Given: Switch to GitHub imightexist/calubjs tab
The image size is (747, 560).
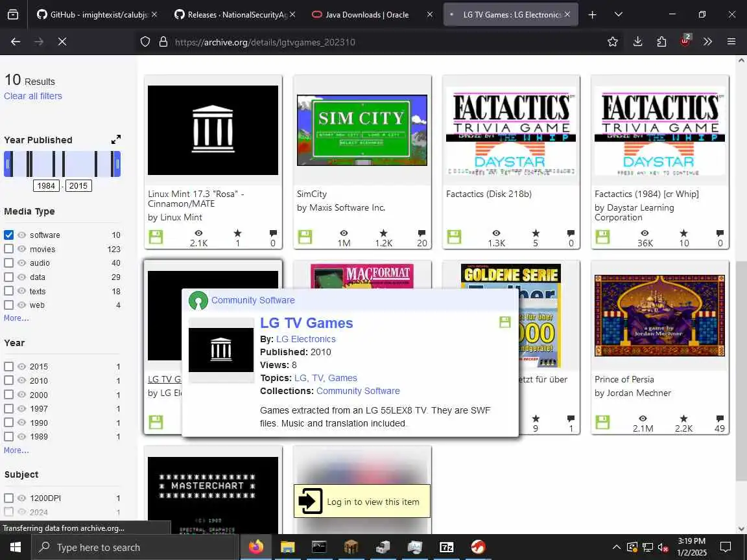Looking at the screenshot, I should coord(98,15).
